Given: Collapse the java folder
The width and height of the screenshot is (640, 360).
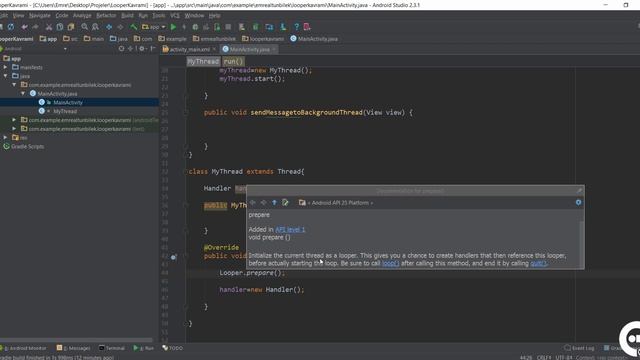Looking at the screenshot, I should click(x=5, y=76).
